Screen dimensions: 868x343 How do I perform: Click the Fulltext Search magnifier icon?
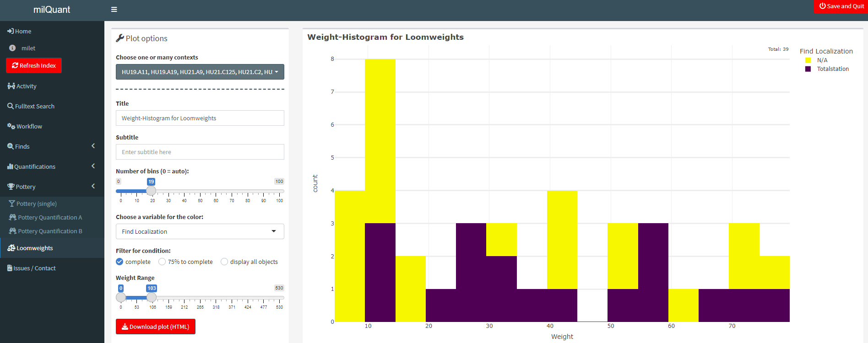11,106
